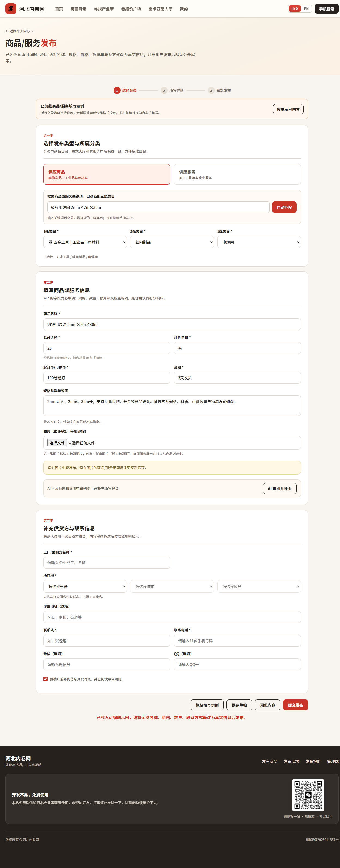Click the 选择文件 upload button
340x868 pixels.
(x=57, y=443)
